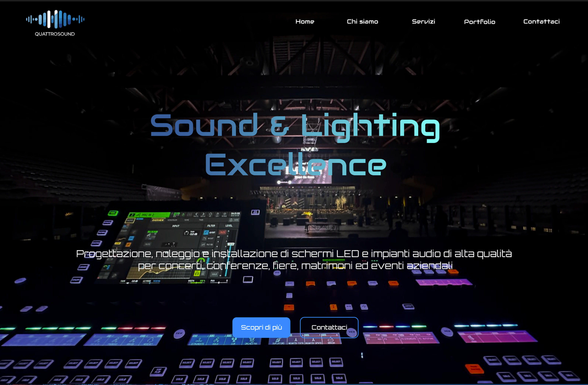Click the Sound & Lighting heading line

[295, 127]
